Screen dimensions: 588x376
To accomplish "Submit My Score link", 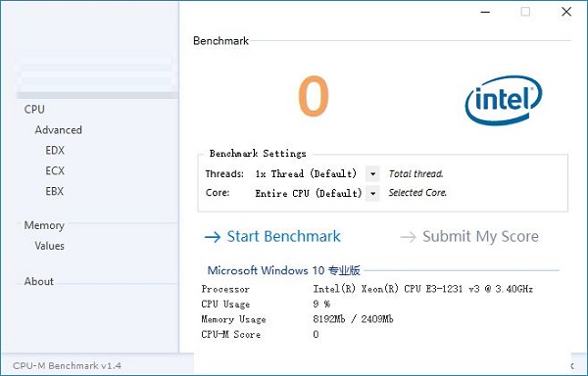I will [x=480, y=236].
